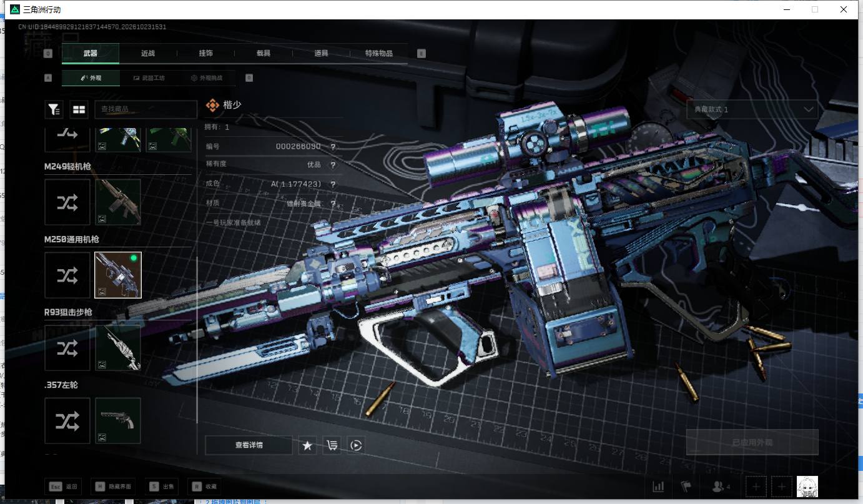Viewport: 863px width, 504px height.
Task: Switch to the 近战 tab
Action: tap(148, 53)
